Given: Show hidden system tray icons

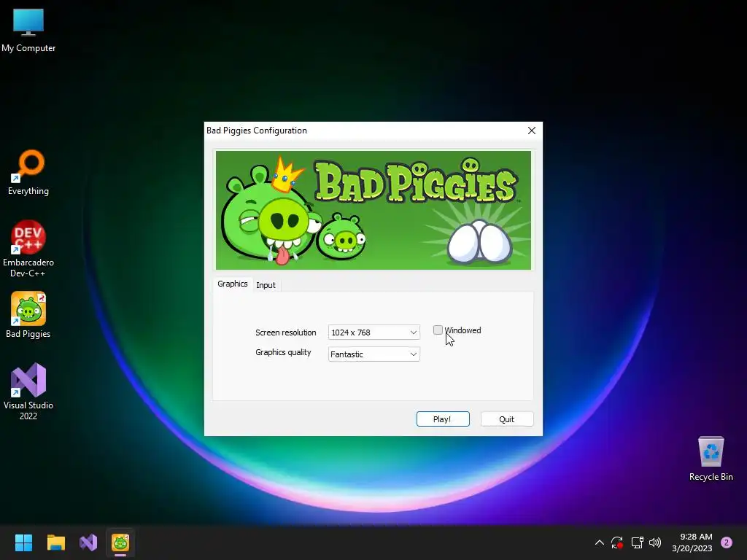Looking at the screenshot, I should pos(600,542).
